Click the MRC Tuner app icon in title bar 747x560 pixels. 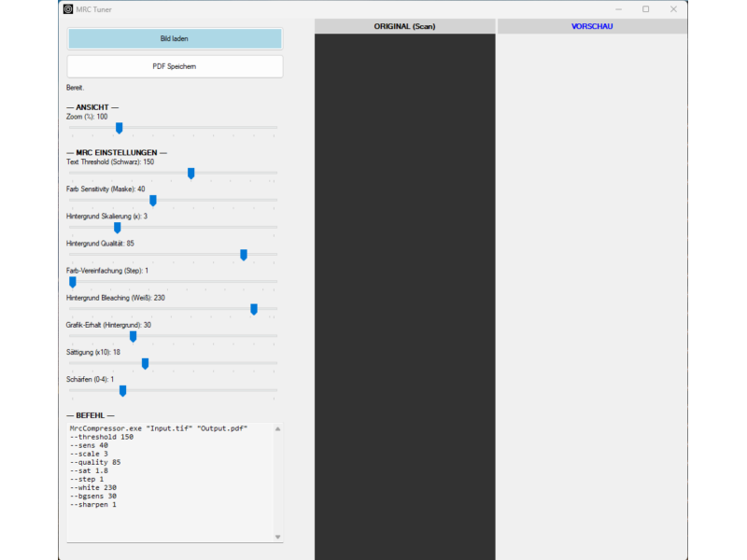(68, 9)
